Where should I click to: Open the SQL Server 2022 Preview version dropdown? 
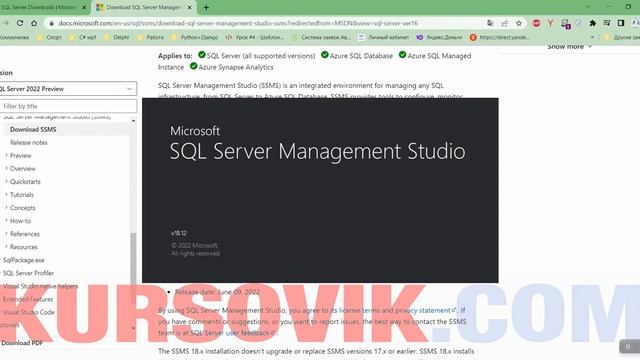tap(67, 89)
